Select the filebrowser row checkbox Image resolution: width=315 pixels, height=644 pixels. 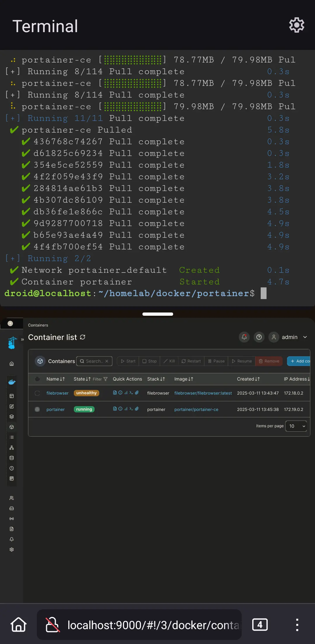pos(37,393)
